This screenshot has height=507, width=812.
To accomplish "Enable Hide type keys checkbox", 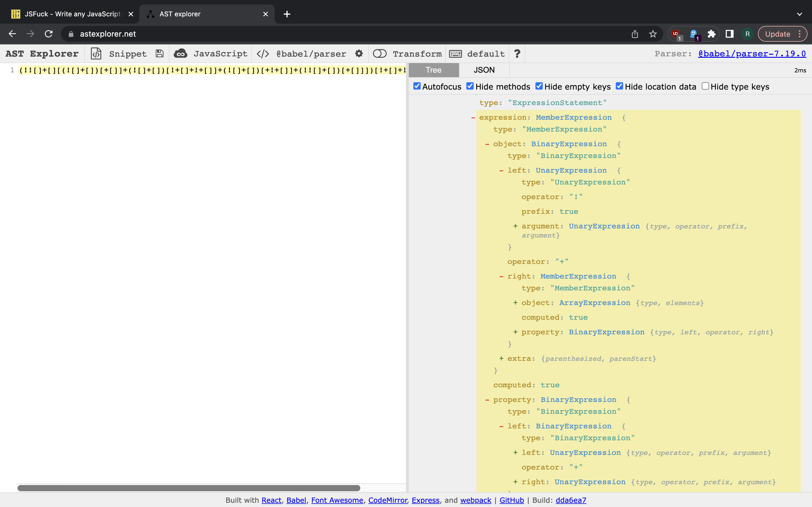I will pyautogui.click(x=705, y=86).
